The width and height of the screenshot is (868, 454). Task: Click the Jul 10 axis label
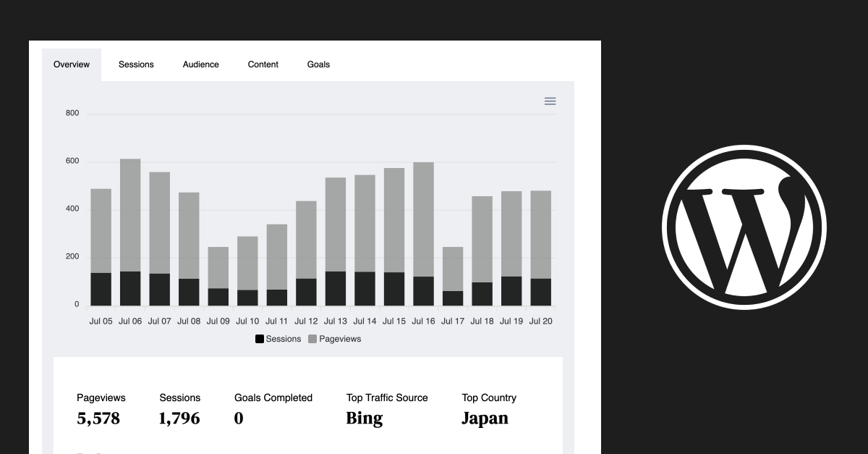click(x=247, y=321)
